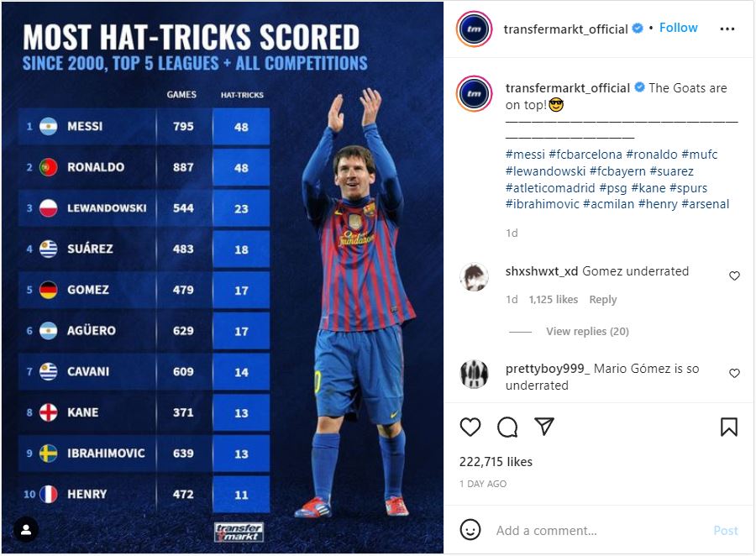Open the three-dot more options menu

[727, 29]
